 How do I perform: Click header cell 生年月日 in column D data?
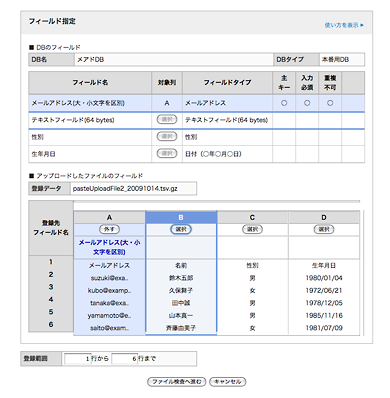pos(324,266)
